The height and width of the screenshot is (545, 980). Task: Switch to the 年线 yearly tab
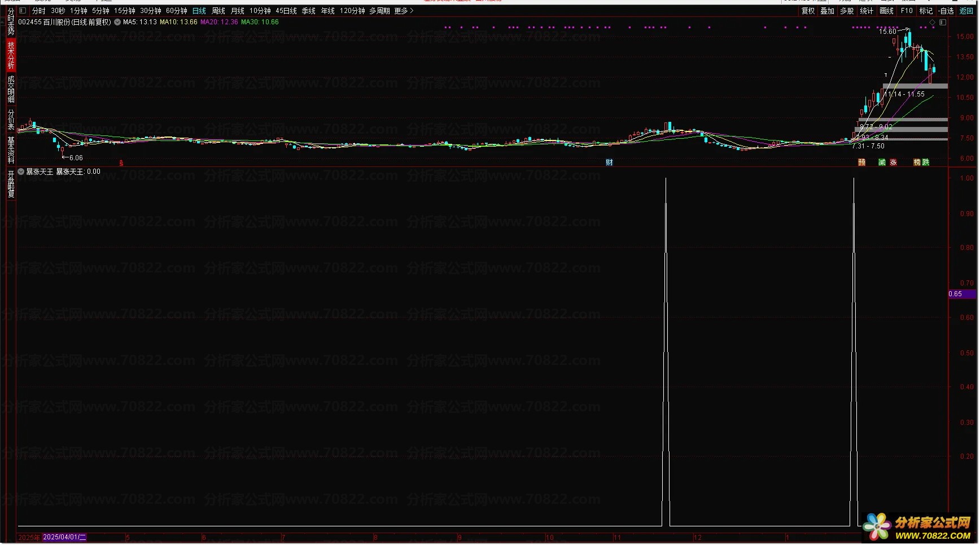point(328,11)
